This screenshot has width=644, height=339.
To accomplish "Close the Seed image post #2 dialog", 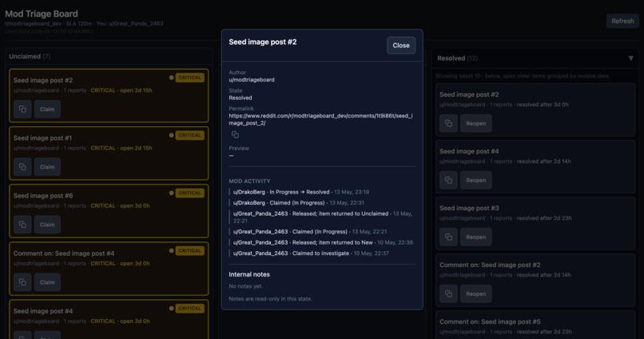I will tap(401, 46).
